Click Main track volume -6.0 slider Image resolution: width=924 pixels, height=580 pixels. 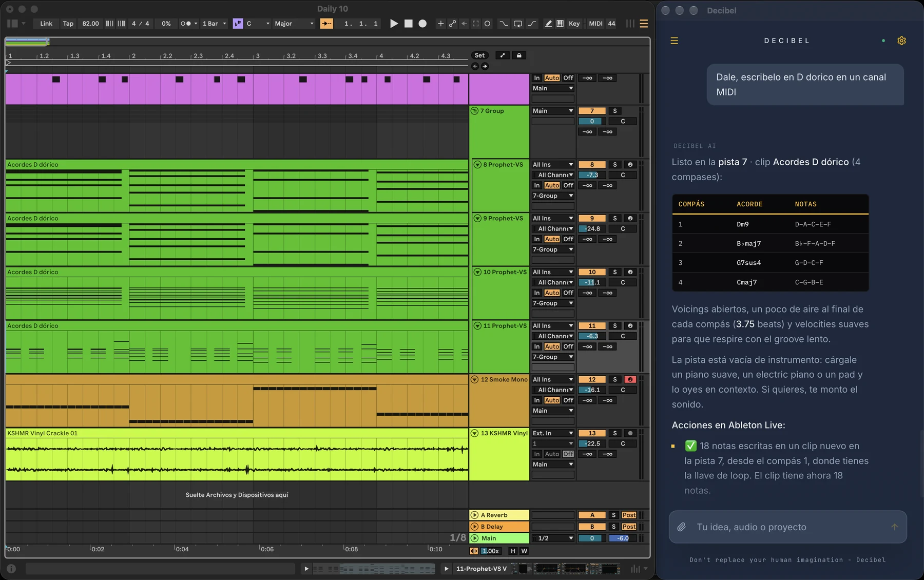623,538
